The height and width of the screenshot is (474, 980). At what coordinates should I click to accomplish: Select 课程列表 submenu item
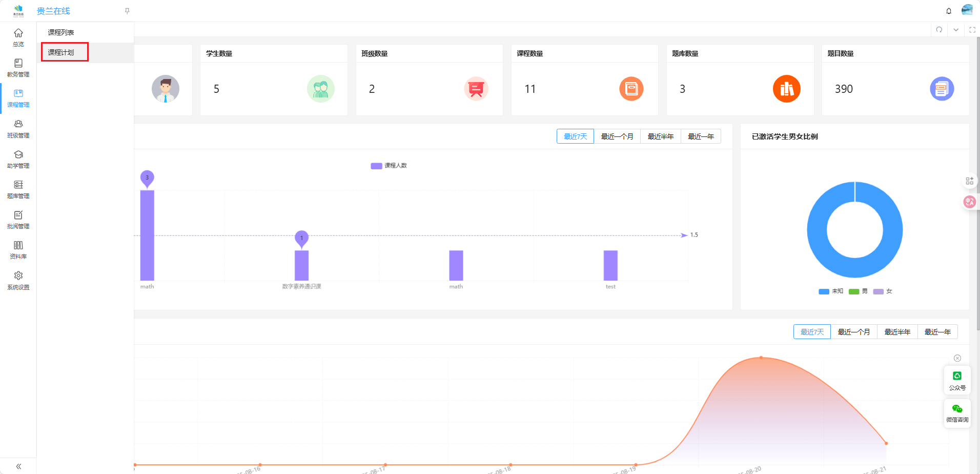click(x=61, y=32)
